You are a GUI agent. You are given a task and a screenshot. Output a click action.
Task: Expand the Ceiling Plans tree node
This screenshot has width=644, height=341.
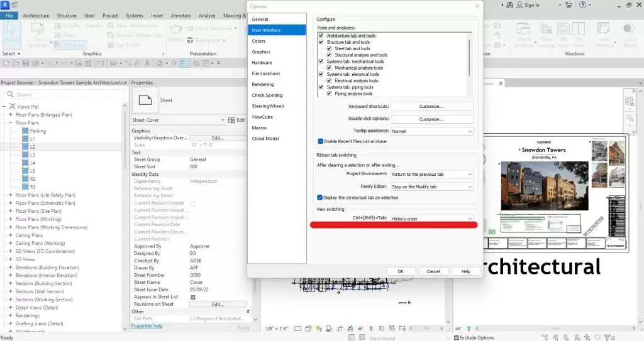(x=11, y=236)
